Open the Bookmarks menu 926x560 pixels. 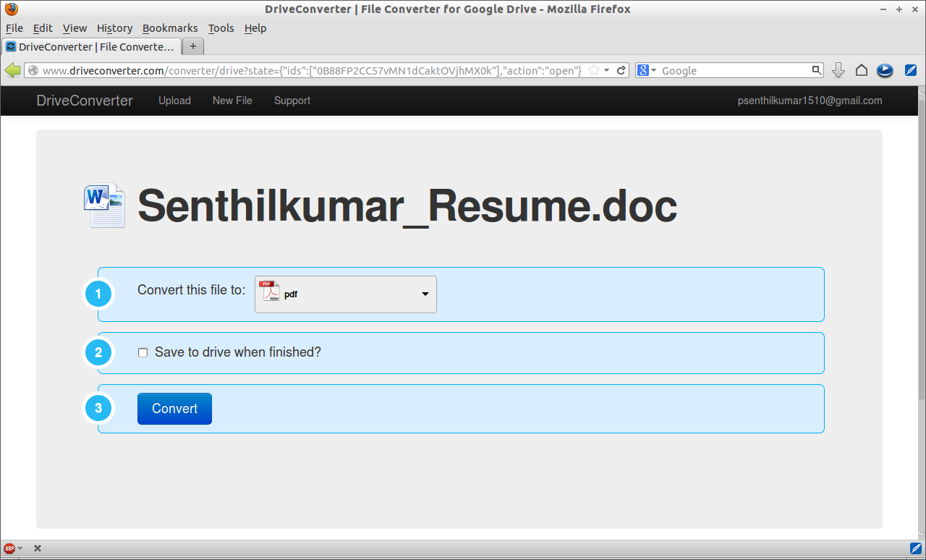tap(170, 28)
